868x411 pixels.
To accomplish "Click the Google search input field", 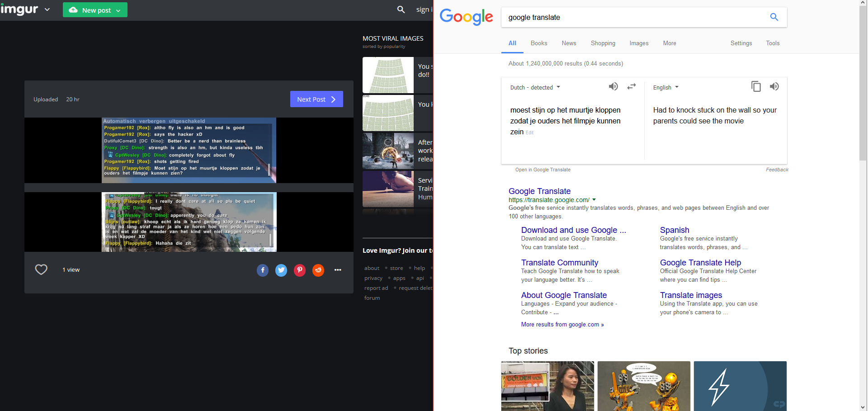I will coord(633,17).
